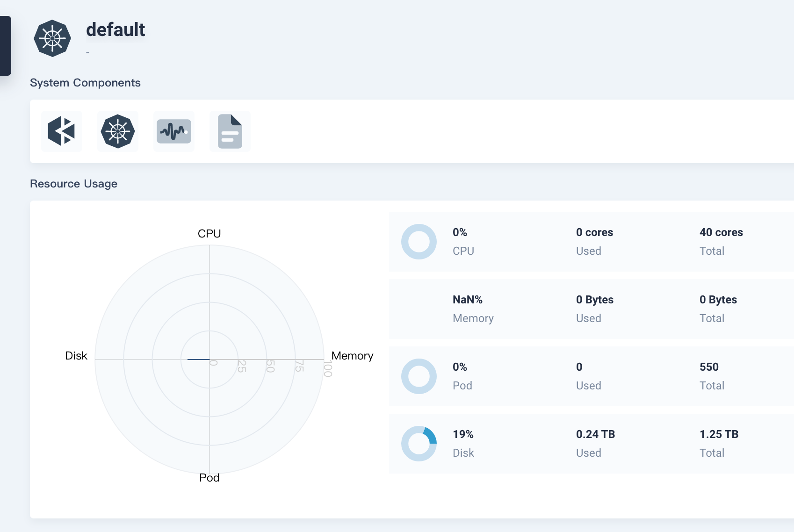Click the cluster's Kubernetes helm icon
Screen dimensions: 794x532
tap(52, 39)
